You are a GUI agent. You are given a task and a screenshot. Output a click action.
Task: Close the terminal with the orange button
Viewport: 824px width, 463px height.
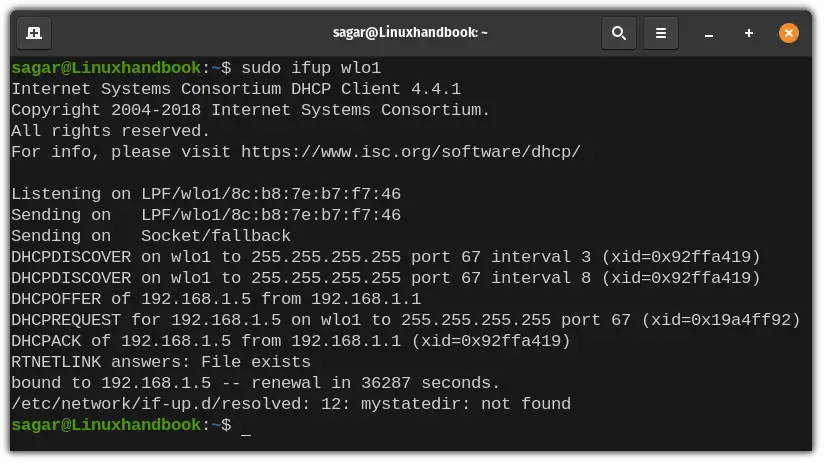tap(788, 33)
